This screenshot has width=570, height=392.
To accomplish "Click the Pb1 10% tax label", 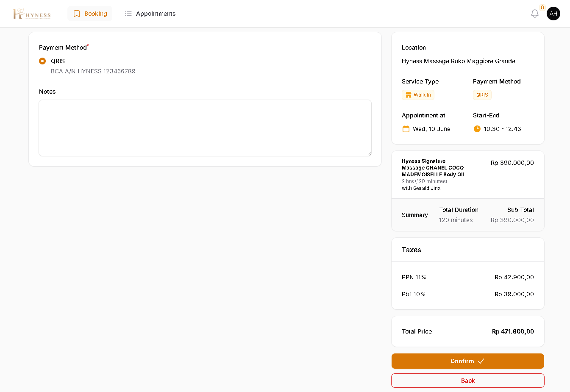I will pyautogui.click(x=414, y=294).
